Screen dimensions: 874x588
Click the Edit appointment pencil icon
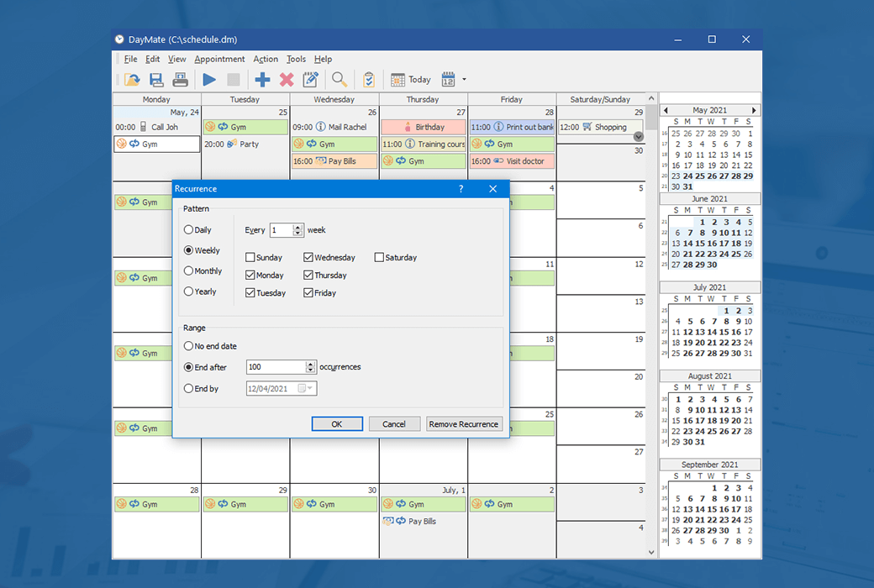[x=310, y=80]
